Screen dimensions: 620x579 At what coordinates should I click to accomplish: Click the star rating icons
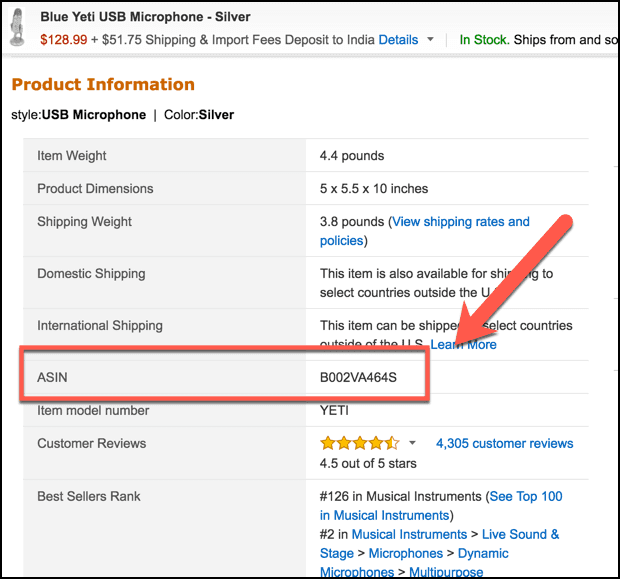tap(359, 443)
